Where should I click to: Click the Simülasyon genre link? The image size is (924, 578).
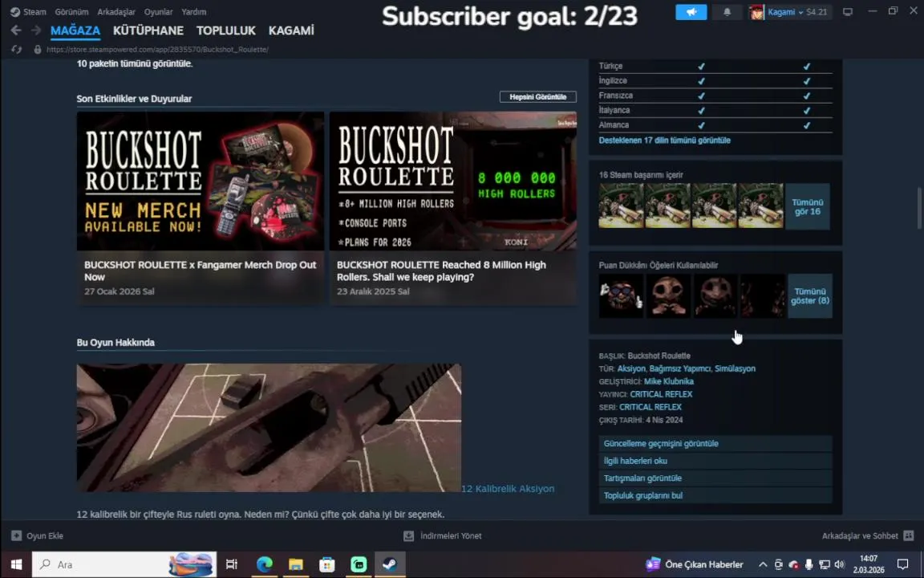pyautogui.click(x=735, y=368)
